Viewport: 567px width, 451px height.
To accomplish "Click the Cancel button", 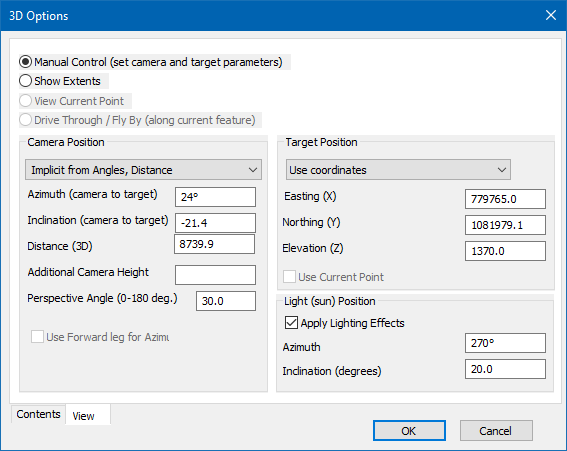I will (x=496, y=431).
